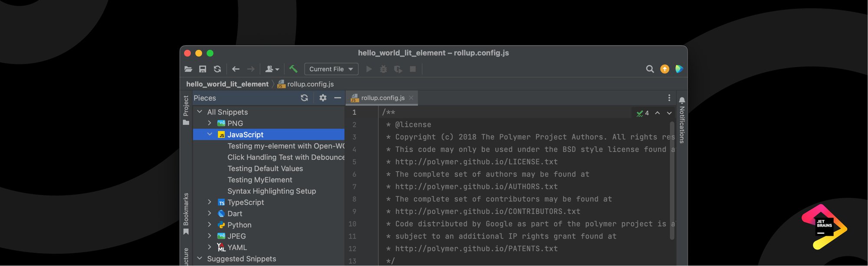The height and width of the screenshot is (266, 868).
Task: Expand the Dart snippets folder
Action: [210, 213]
